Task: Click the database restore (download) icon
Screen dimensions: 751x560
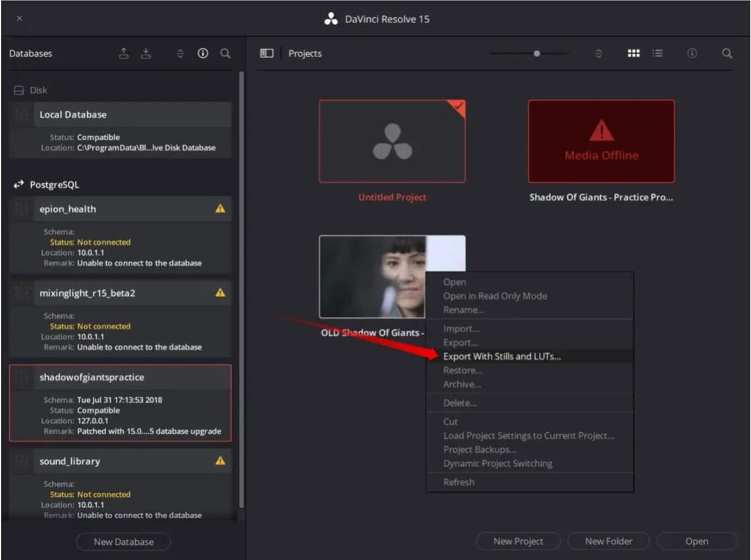Action: point(146,53)
